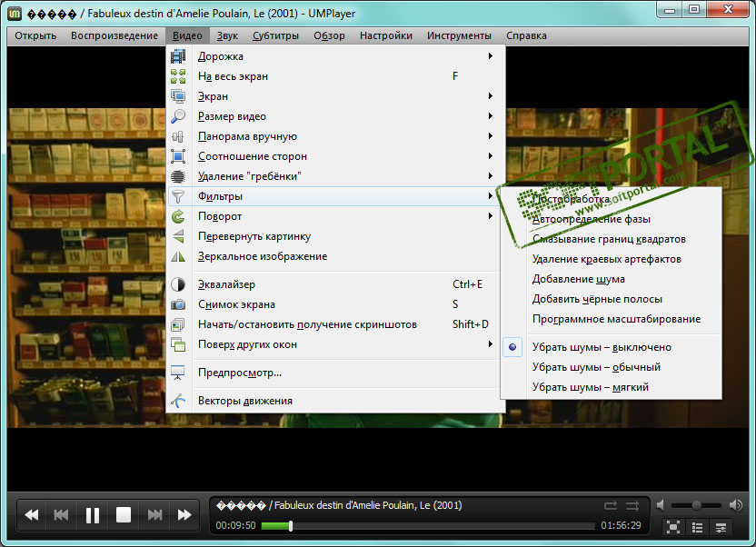Screen dimensions: 756x547
Task: Open the Настройки menu
Action: 386,35
